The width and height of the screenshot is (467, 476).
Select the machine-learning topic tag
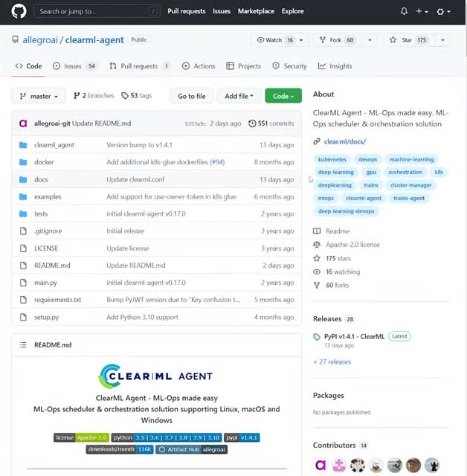click(x=411, y=159)
